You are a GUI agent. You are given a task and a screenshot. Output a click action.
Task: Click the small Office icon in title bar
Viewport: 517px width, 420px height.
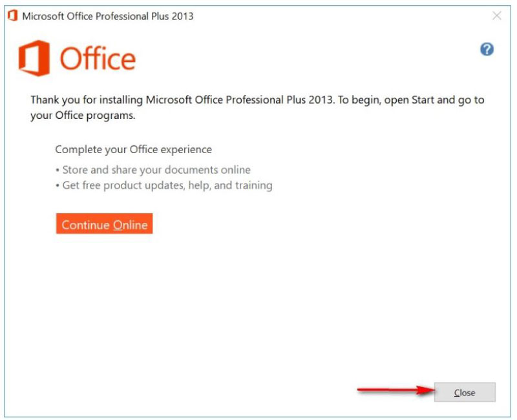coord(12,16)
